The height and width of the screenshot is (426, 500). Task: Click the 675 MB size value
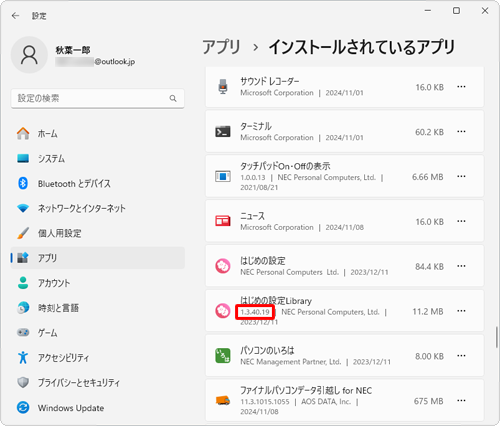coord(429,401)
